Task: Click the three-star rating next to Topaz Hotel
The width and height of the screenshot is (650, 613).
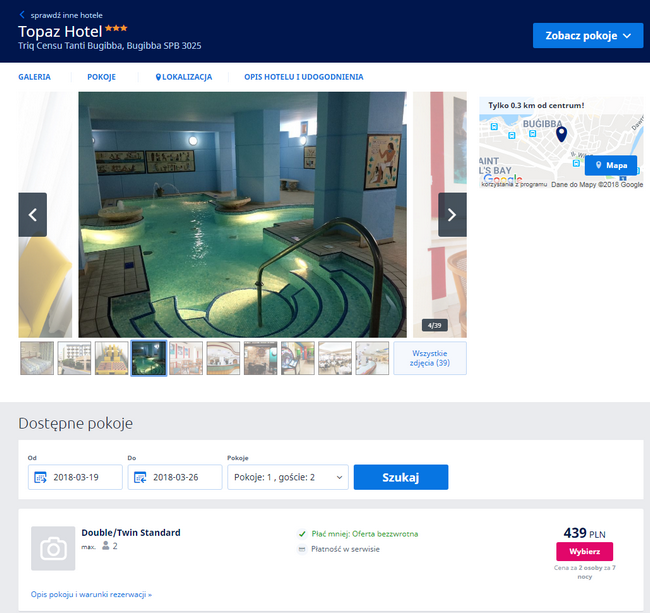Action: tap(116, 28)
